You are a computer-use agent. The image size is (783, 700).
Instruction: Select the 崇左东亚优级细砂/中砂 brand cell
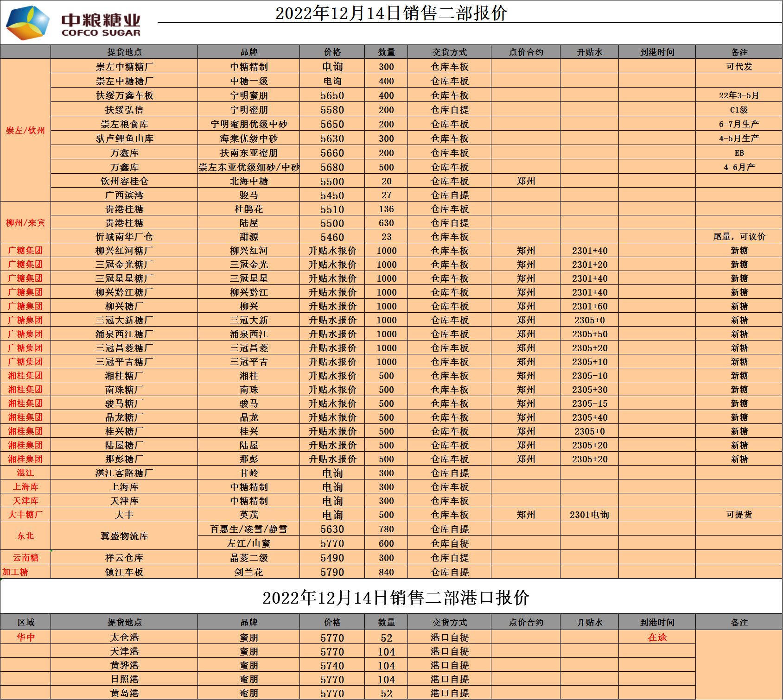point(249,167)
